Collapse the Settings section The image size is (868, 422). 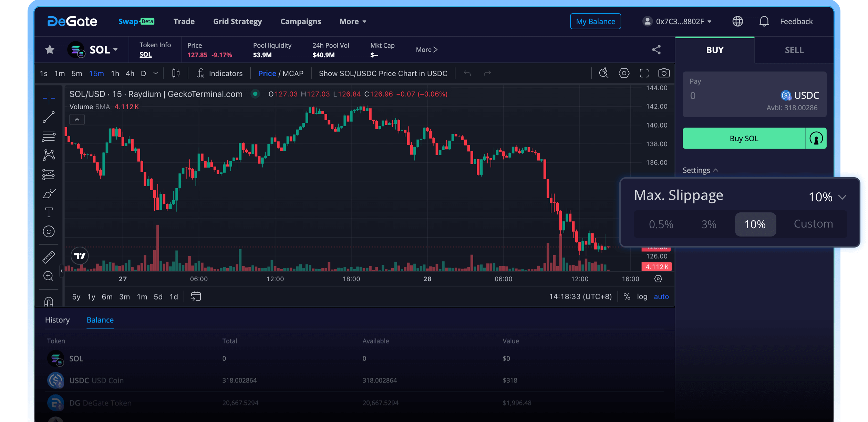point(700,170)
